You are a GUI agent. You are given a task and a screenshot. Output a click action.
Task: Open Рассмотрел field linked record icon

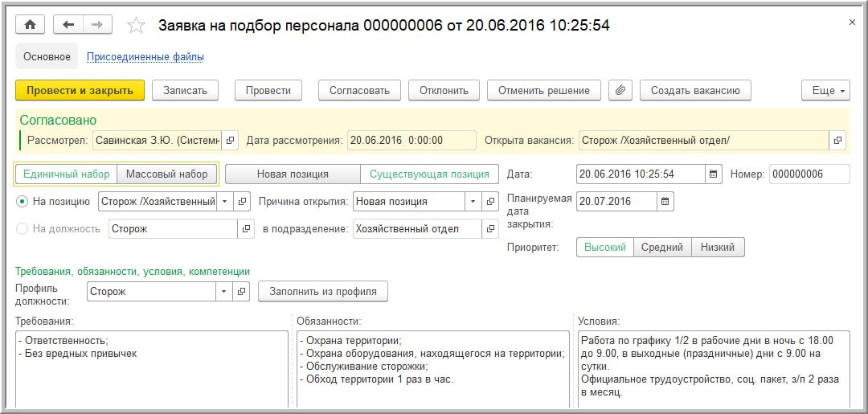[x=231, y=141]
